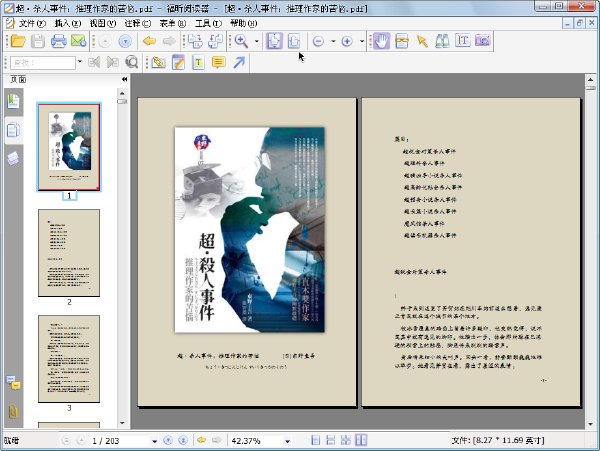Click the Zoom In plus button
This screenshot has width=600, height=451.
pyautogui.click(x=347, y=41)
